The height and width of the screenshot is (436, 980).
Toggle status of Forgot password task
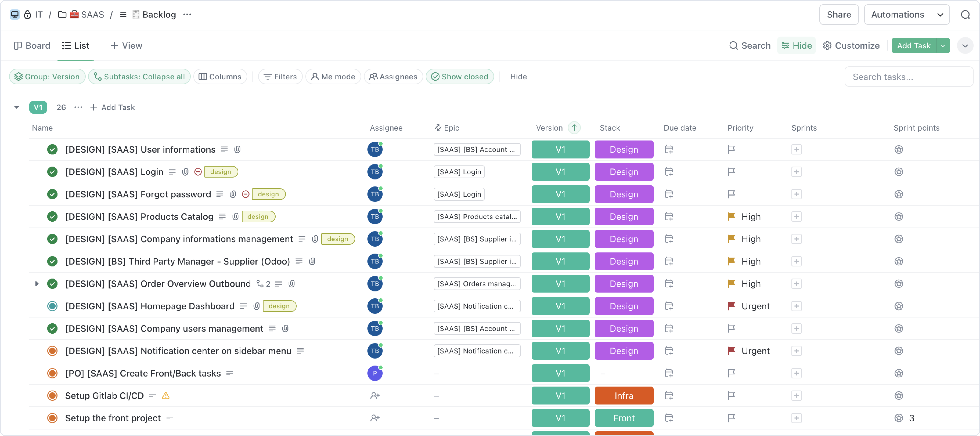52,194
